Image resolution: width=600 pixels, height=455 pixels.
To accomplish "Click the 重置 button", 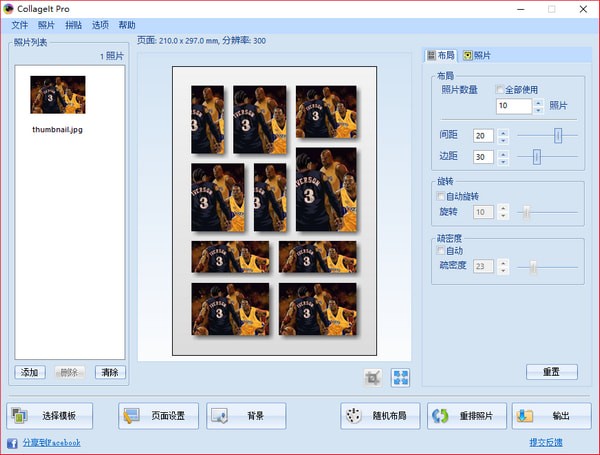I will 551,372.
